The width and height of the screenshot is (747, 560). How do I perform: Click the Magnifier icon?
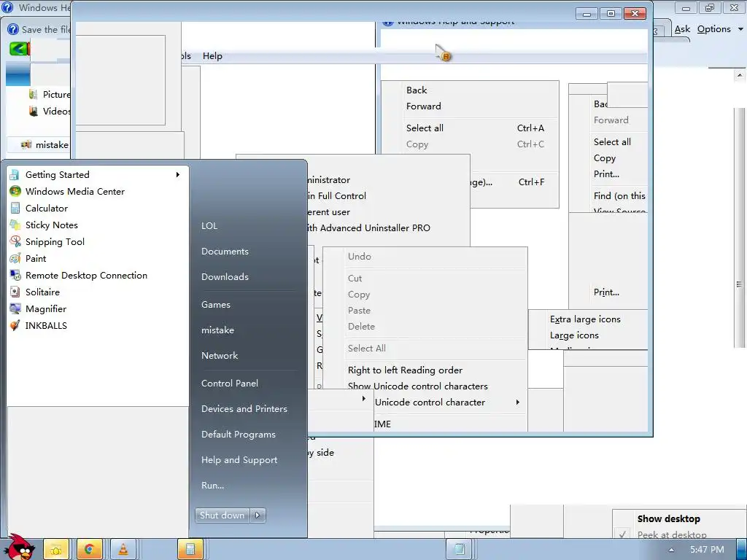click(x=15, y=308)
